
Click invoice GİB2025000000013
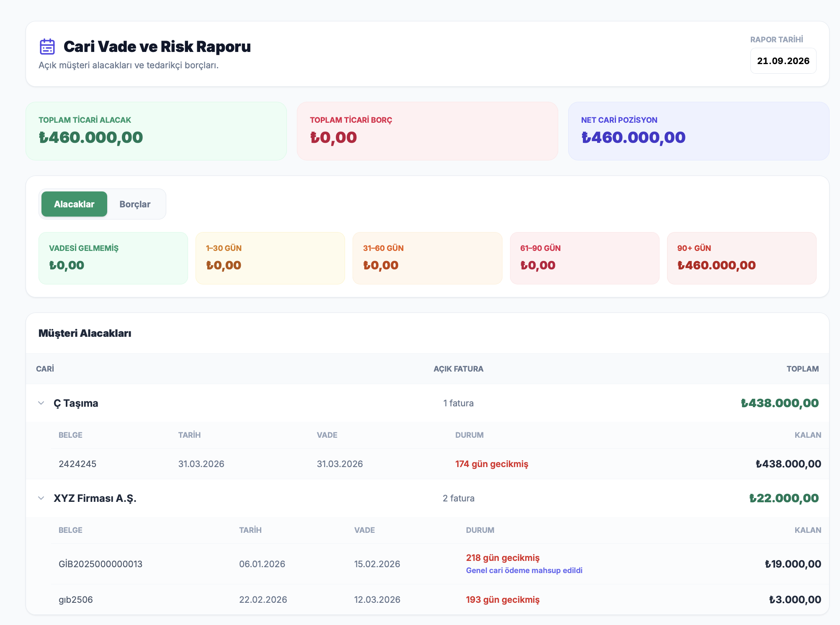(x=100, y=564)
